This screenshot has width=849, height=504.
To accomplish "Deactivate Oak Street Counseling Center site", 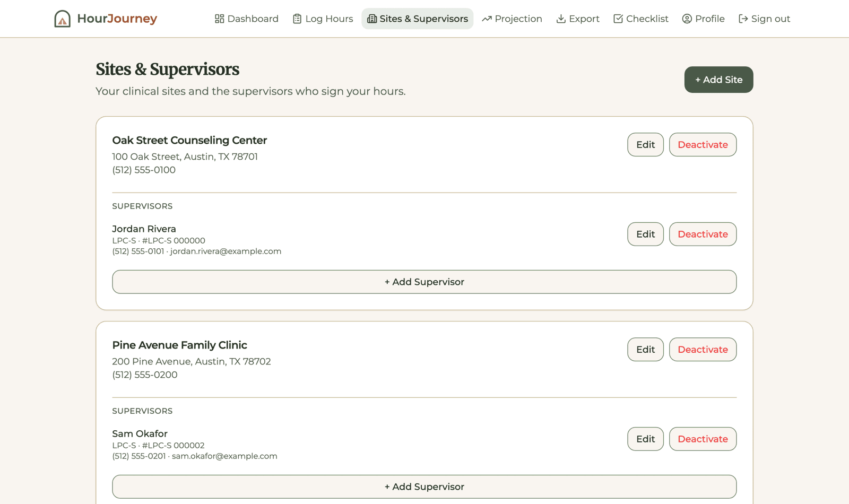I will click(x=703, y=144).
